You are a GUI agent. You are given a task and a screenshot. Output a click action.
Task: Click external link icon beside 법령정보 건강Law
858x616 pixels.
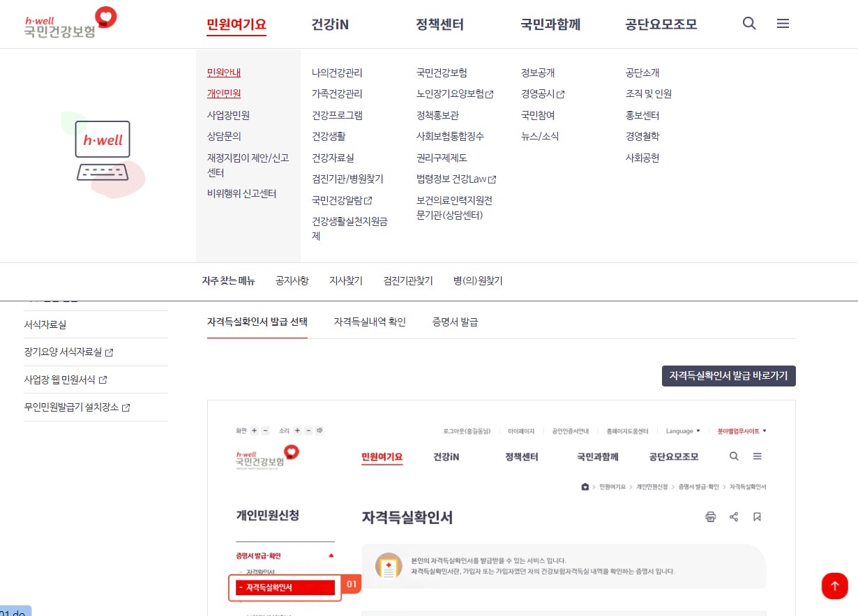[x=492, y=179]
